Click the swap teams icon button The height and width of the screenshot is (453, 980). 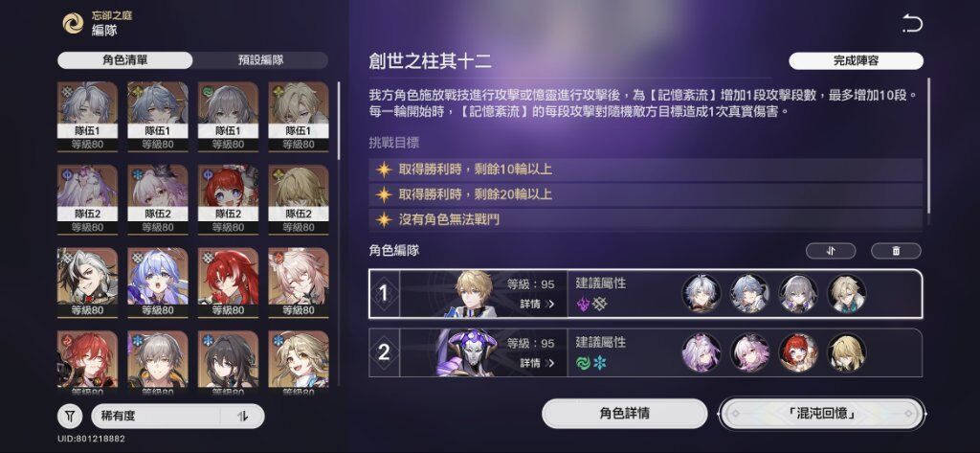(x=831, y=251)
